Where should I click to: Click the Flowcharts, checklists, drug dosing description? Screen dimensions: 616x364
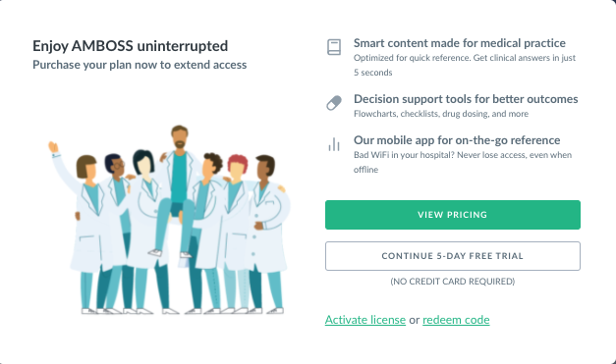(x=441, y=114)
